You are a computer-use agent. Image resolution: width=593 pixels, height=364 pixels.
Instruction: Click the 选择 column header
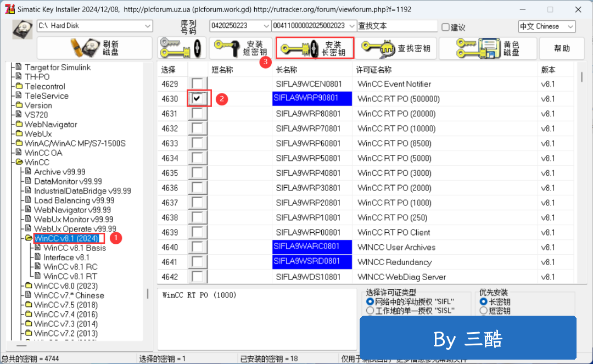(x=169, y=70)
